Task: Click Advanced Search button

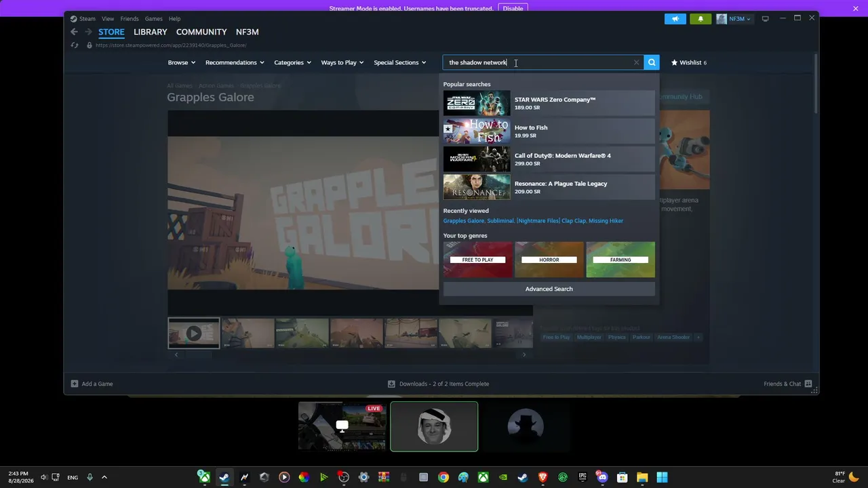Action: 549,289
